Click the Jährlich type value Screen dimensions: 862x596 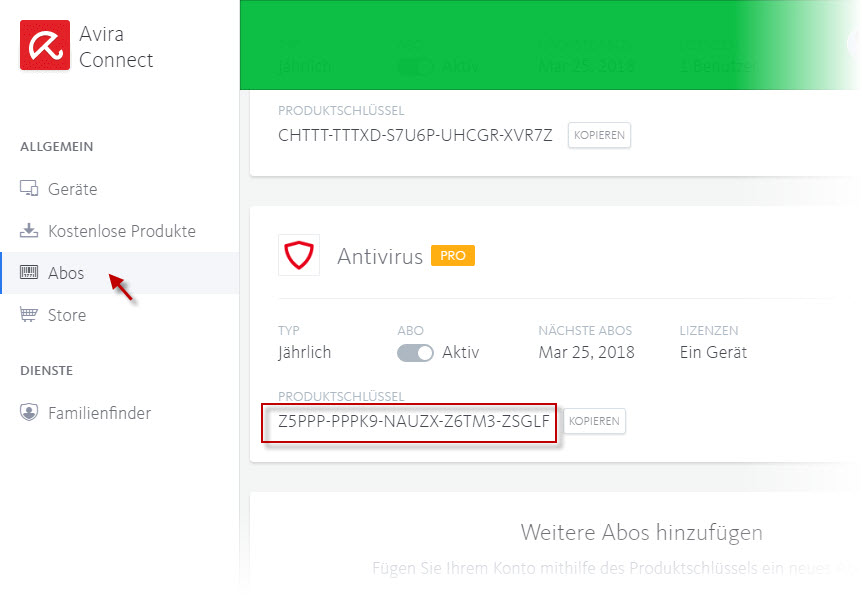(305, 352)
